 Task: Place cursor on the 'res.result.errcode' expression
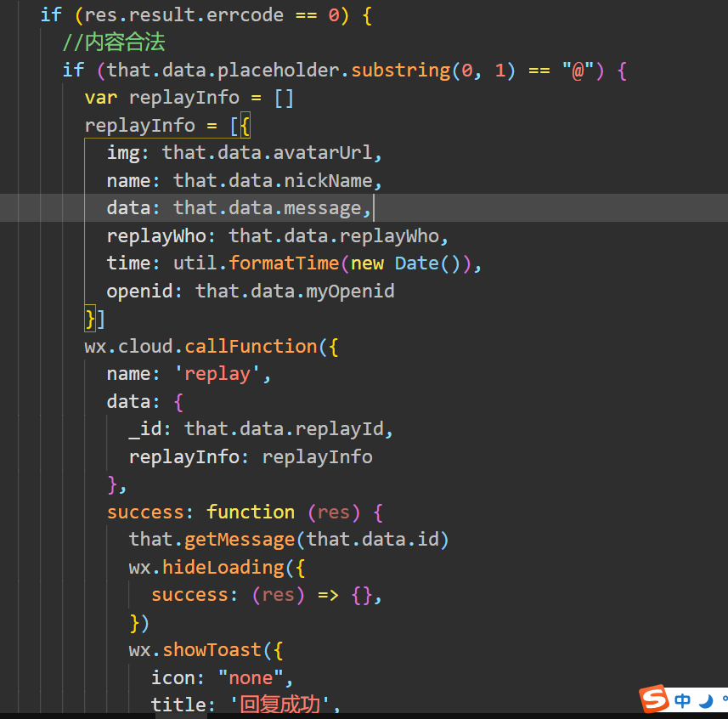point(183,15)
